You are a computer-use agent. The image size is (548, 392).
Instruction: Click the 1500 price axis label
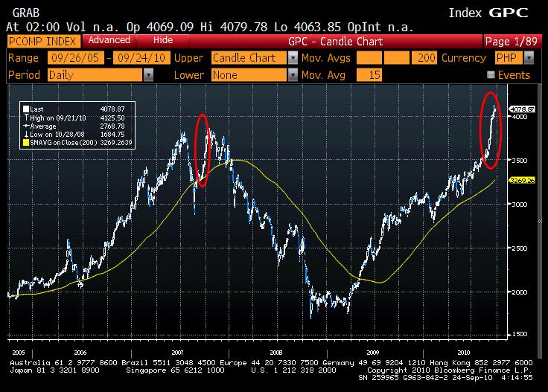[520, 335]
